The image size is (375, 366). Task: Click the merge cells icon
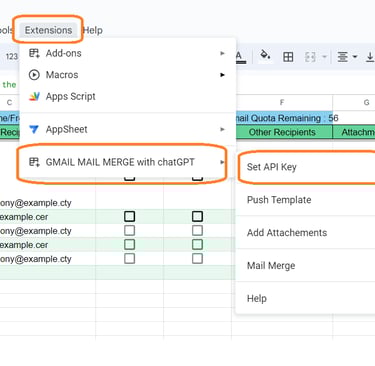point(310,57)
